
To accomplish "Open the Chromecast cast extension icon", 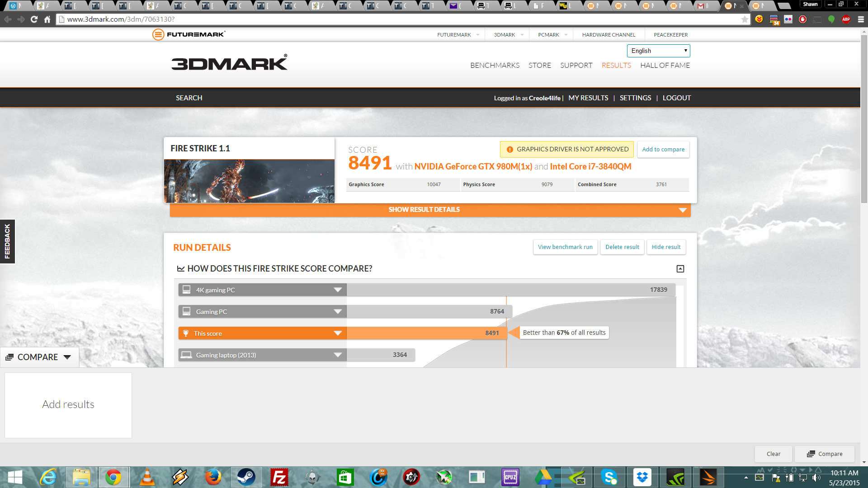I will [817, 19].
